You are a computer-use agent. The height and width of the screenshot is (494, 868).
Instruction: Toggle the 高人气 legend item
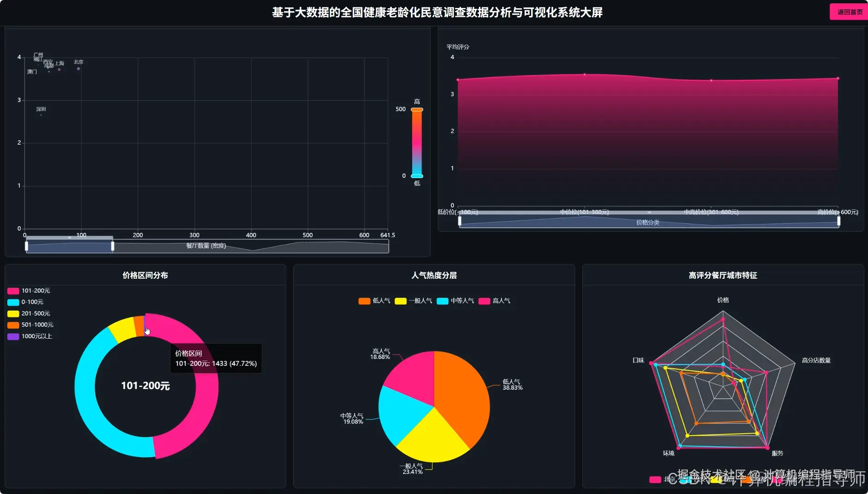pyautogui.click(x=494, y=301)
